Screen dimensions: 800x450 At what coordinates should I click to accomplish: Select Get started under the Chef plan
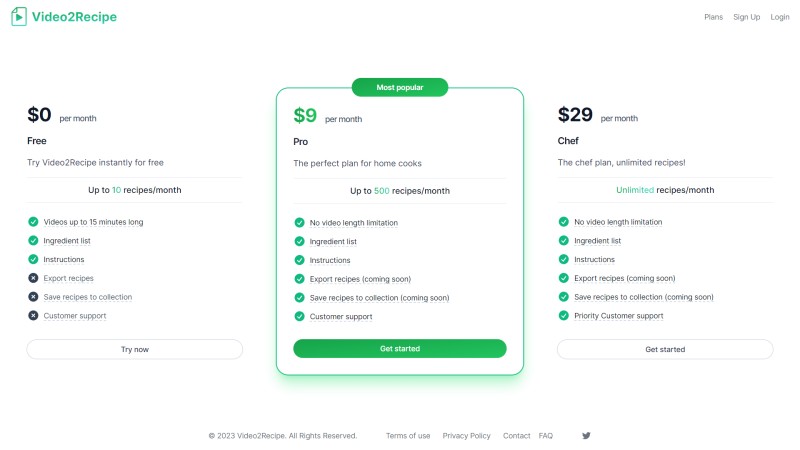665,349
